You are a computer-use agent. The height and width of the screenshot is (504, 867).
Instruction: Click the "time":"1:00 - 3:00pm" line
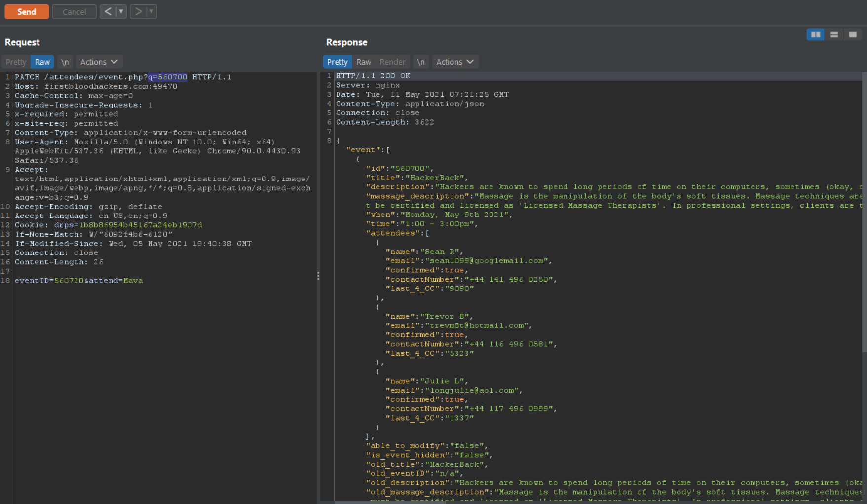tap(422, 224)
